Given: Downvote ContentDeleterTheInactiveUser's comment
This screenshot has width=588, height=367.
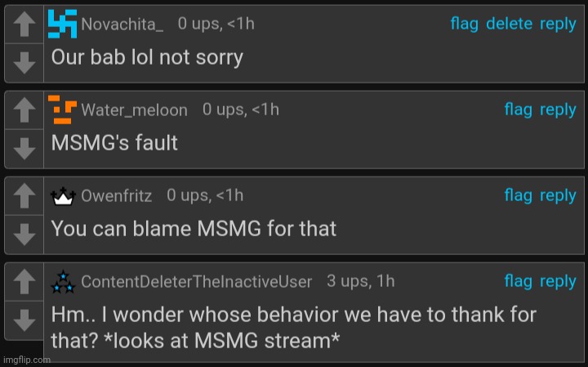Looking at the screenshot, I should click(24, 319).
